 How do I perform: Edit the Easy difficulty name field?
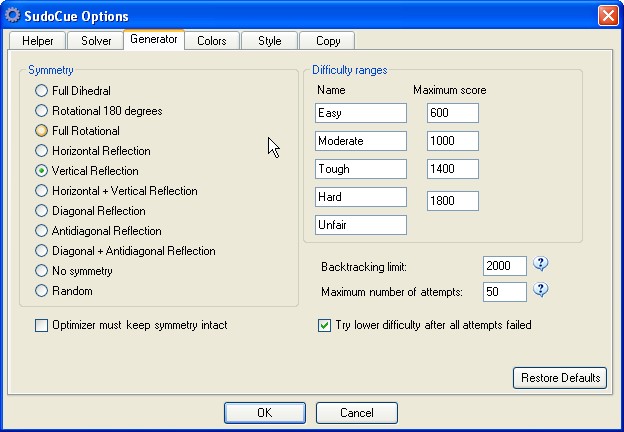tap(361, 113)
